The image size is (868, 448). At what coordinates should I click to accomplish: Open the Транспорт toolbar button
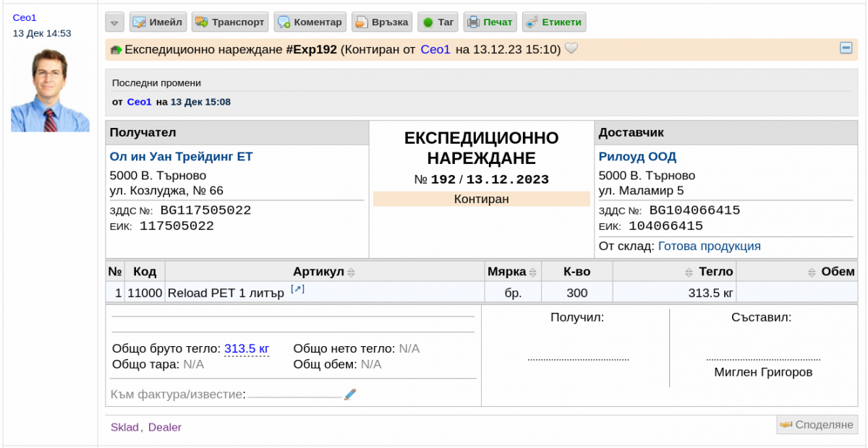coord(230,22)
